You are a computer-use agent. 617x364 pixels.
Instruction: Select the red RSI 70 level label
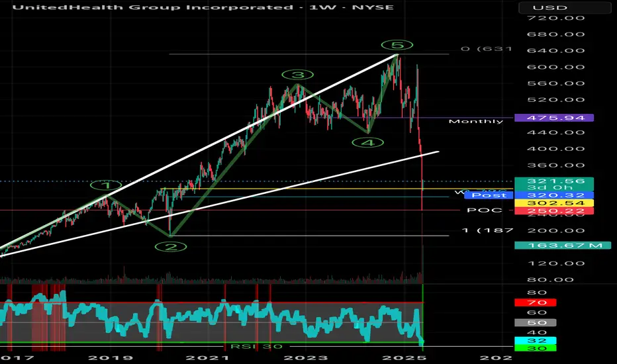tap(536, 302)
